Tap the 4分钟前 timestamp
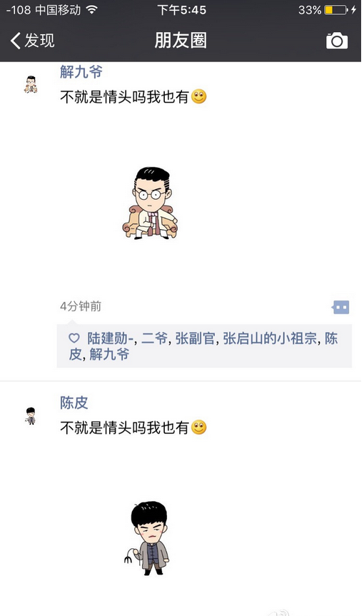The width and height of the screenshot is (364, 616). pos(81,306)
